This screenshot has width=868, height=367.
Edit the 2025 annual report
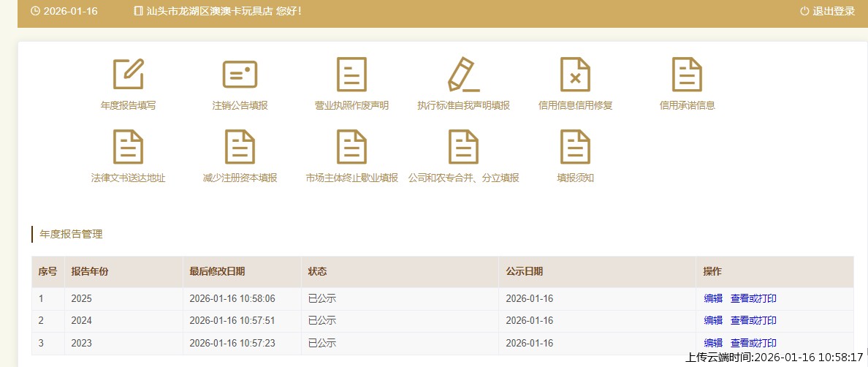pyautogui.click(x=713, y=298)
